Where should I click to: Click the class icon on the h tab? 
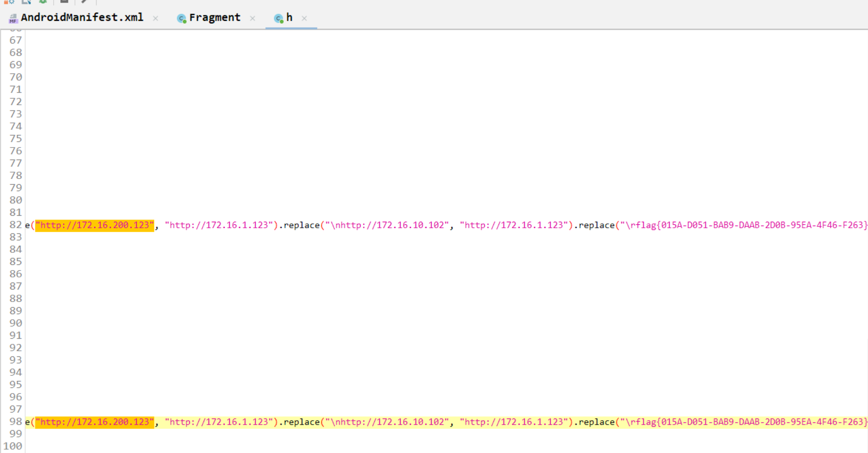coord(279,18)
